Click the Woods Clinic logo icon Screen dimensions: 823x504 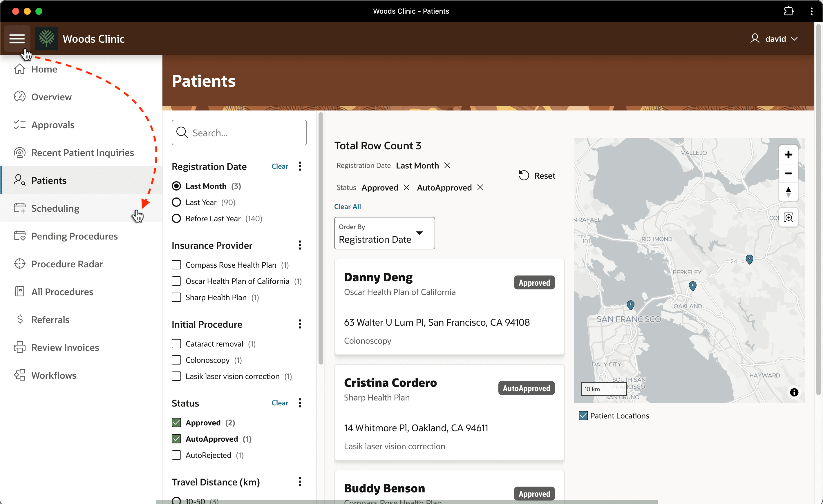46,39
